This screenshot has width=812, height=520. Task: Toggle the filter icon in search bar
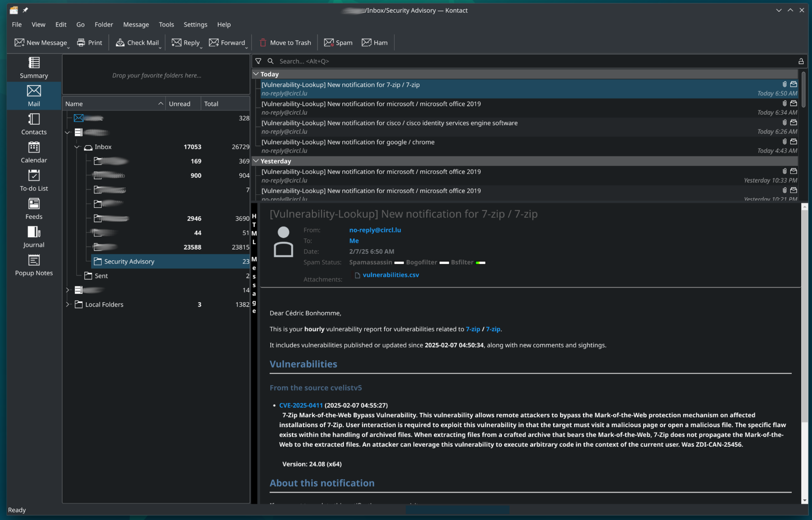(x=259, y=61)
